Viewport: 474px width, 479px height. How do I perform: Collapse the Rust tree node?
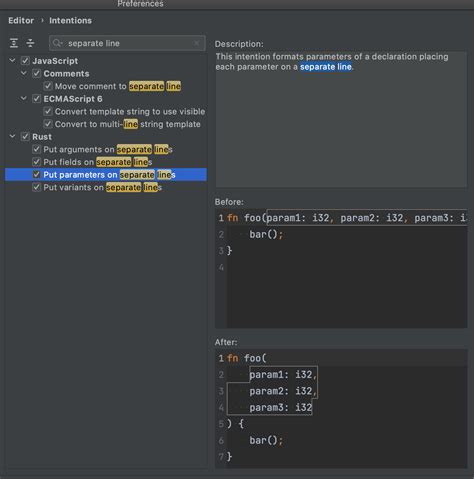click(12, 136)
